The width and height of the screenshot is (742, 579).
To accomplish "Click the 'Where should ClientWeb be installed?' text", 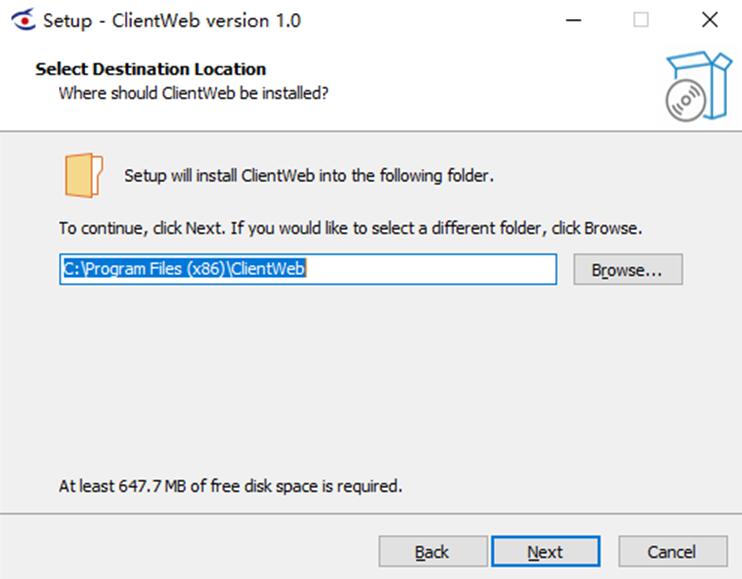I will pos(194,93).
